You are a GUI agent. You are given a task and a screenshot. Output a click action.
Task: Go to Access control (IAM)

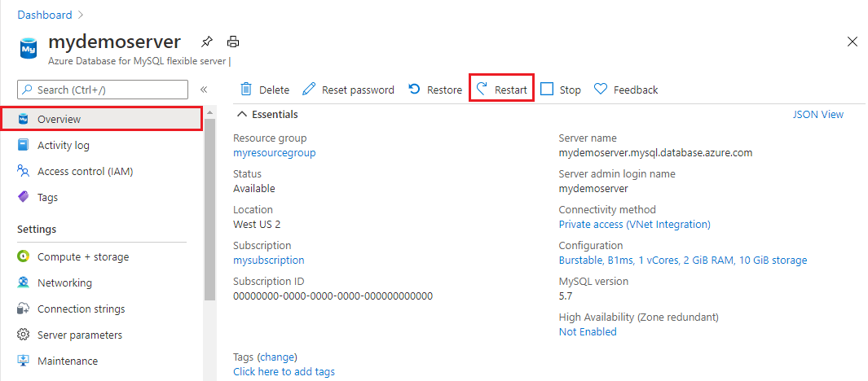(x=85, y=171)
